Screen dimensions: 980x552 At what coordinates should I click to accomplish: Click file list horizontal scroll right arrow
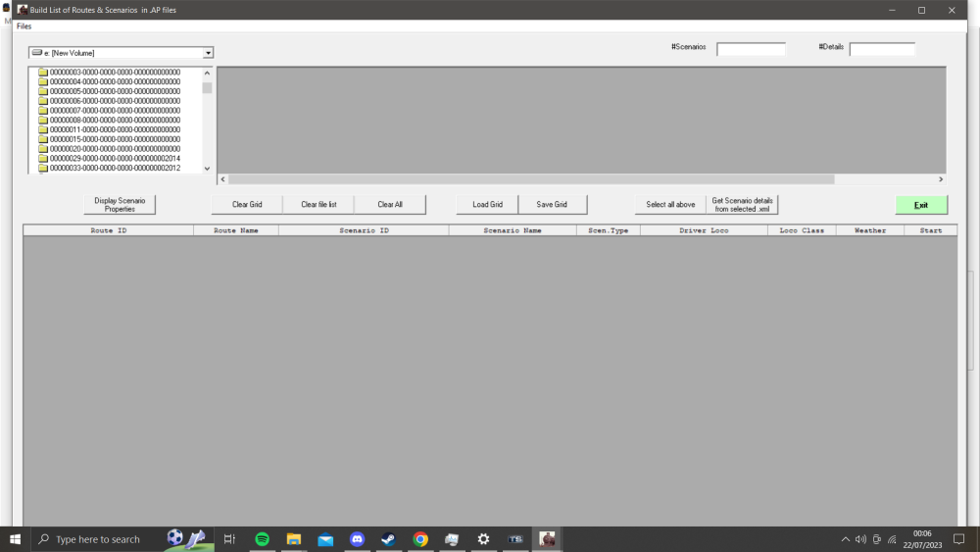pyautogui.click(x=941, y=179)
